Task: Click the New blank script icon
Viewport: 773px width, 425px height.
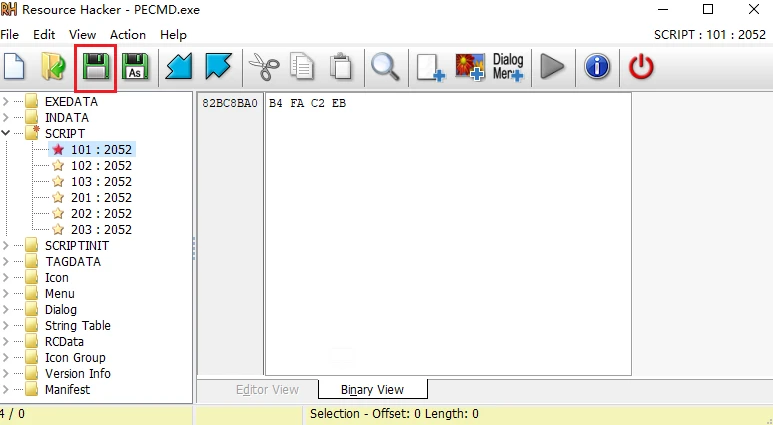Action: [x=14, y=67]
